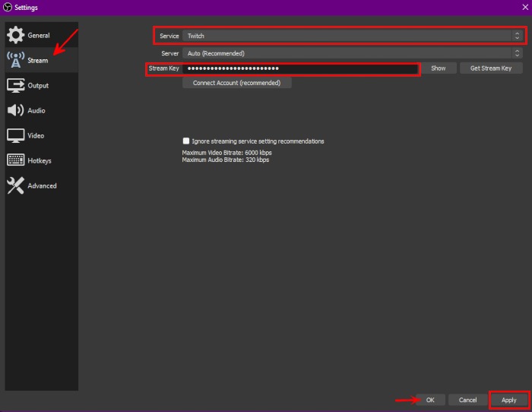The width and height of the screenshot is (532, 412).
Task: Click the Stream antenna icon
Action: click(16, 60)
